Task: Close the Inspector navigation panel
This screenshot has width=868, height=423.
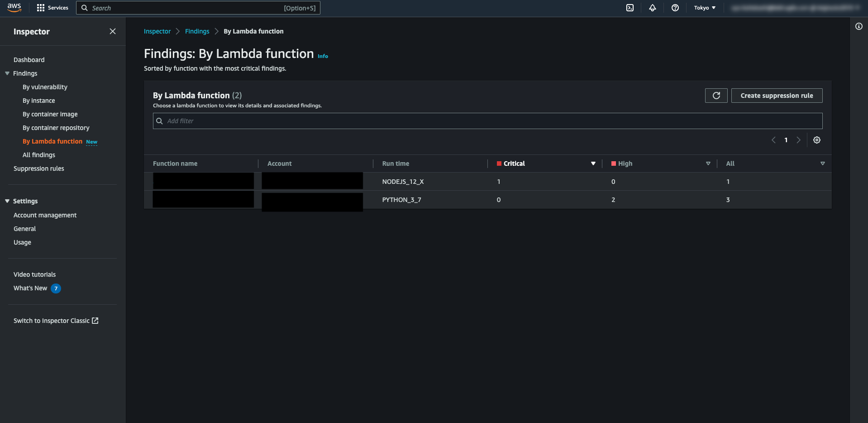Action: [x=113, y=31]
